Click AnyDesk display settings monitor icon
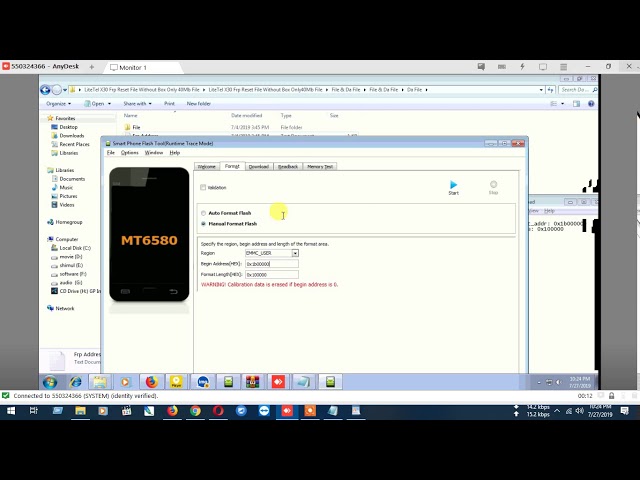640x480 pixels. tap(543, 67)
